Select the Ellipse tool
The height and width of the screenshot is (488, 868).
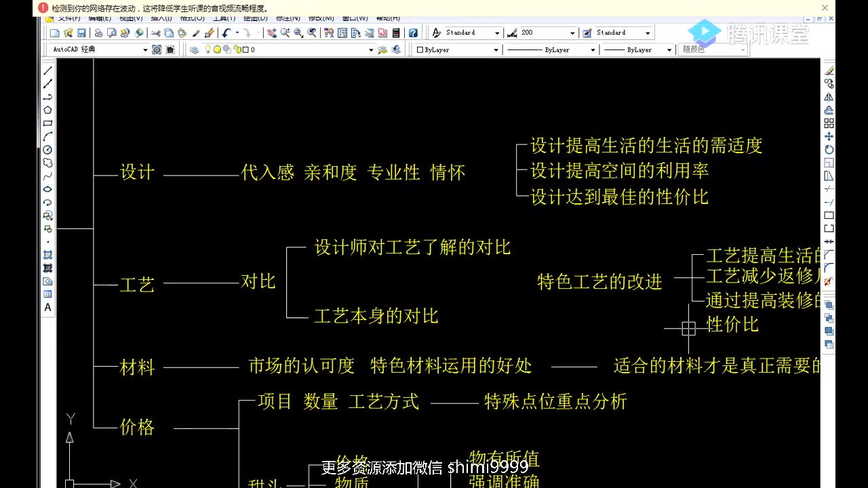[x=48, y=189]
